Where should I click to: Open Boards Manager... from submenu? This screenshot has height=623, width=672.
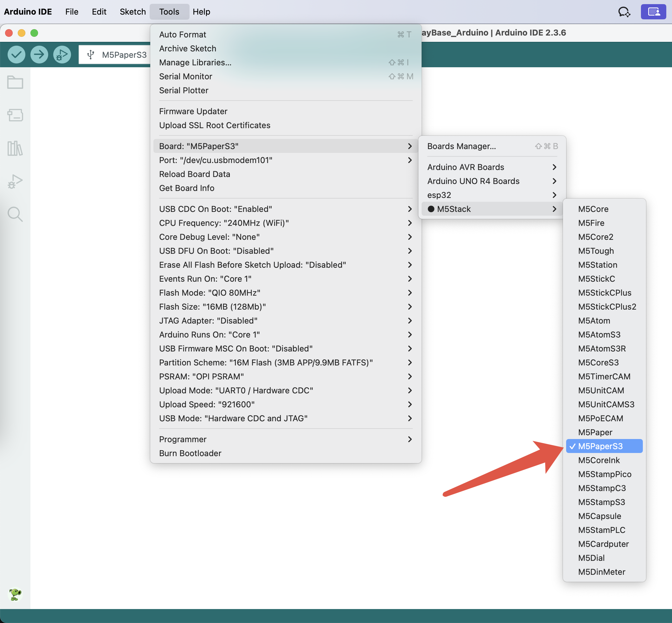point(492,146)
